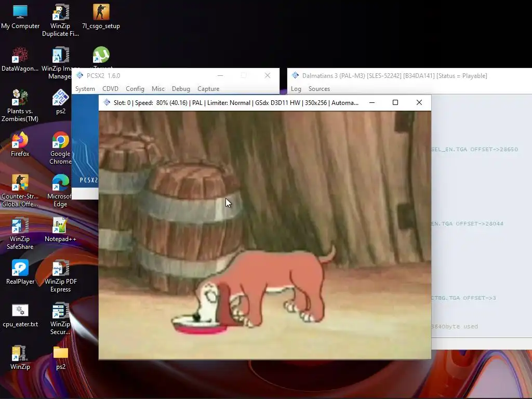Open Counter-Strike Global Offensive shortcut
This screenshot has height=399, width=532.
(x=20, y=191)
